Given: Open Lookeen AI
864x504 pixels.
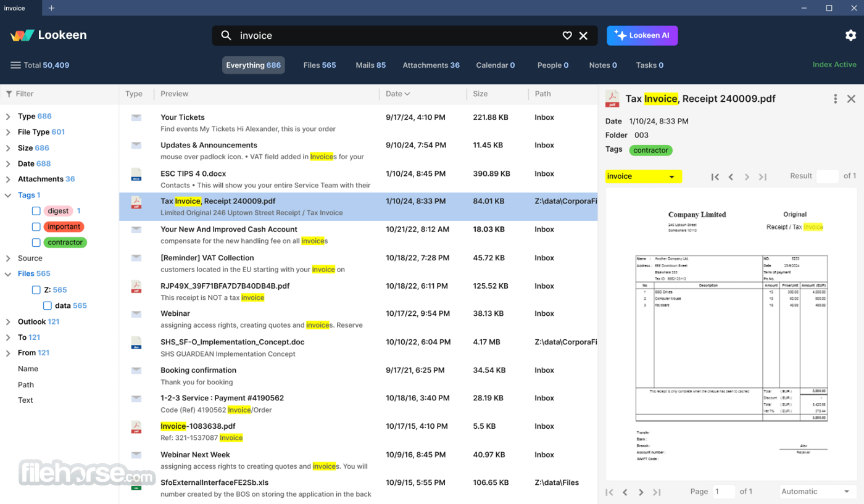Looking at the screenshot, I should tap(642, 36).
